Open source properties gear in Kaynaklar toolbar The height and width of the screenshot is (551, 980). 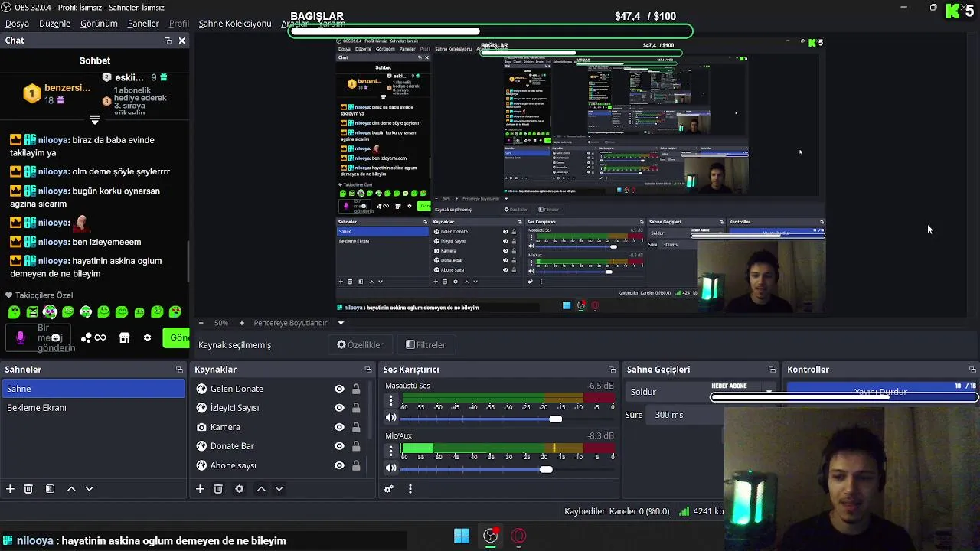[239, 489]
